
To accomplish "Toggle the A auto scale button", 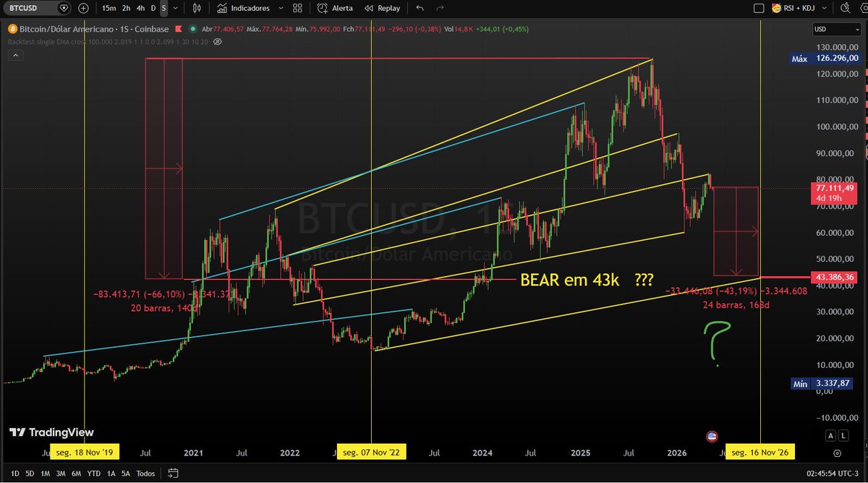I will [x=829, y=435].
